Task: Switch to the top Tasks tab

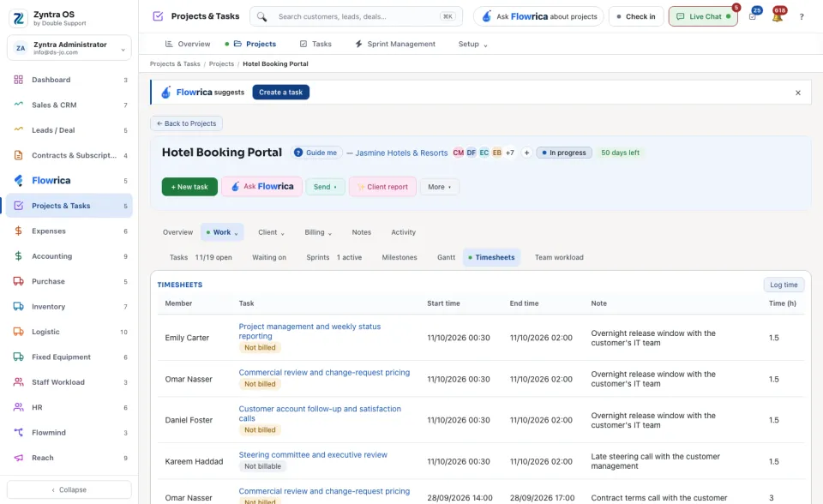Action: click(315, 44)
